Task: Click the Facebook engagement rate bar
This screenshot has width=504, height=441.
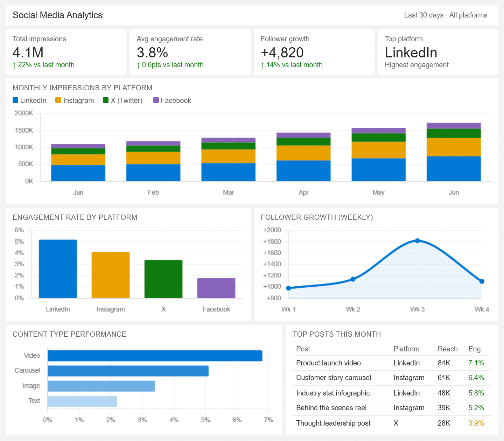Action: tap(216, 288)
